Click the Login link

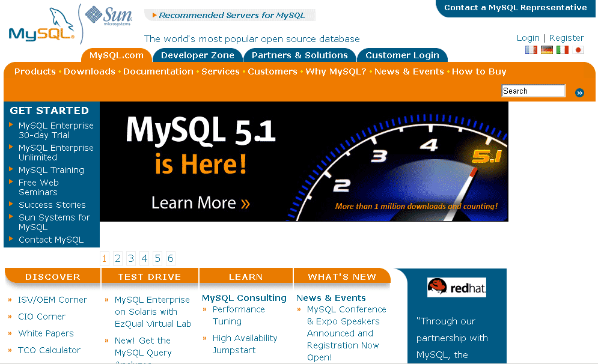click(528, 38)
